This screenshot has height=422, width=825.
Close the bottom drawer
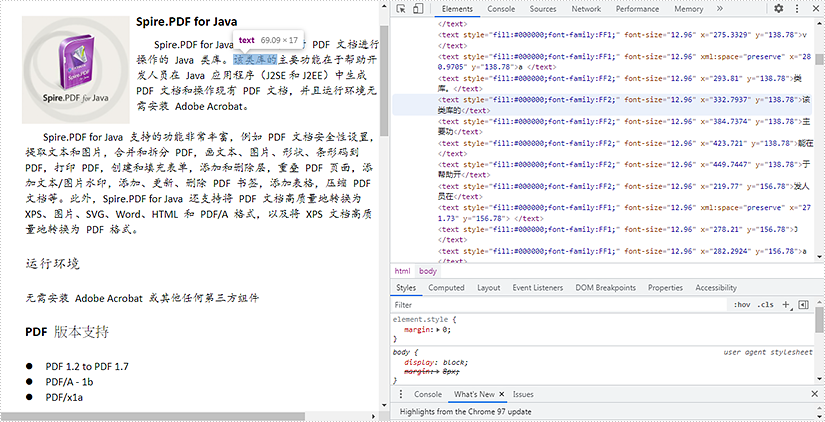pos(814,394)
